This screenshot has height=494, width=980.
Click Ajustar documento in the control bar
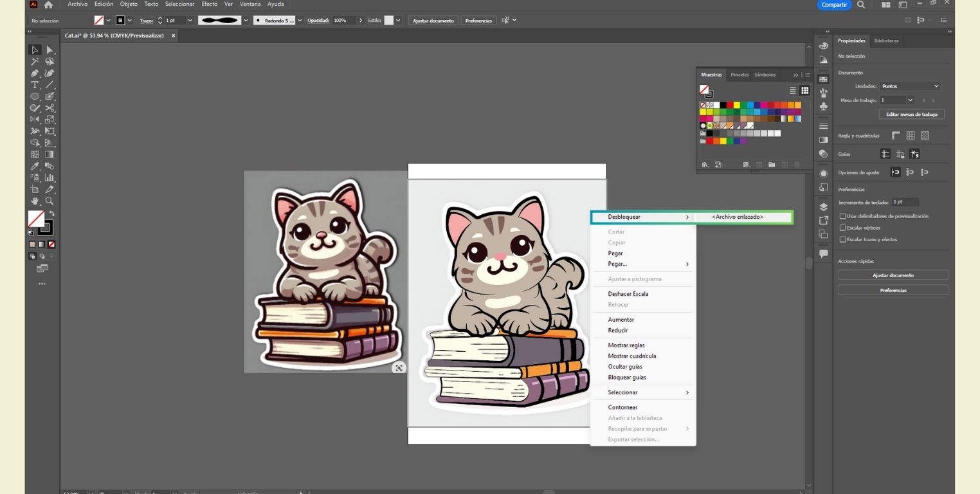click(x=433, y=21)
